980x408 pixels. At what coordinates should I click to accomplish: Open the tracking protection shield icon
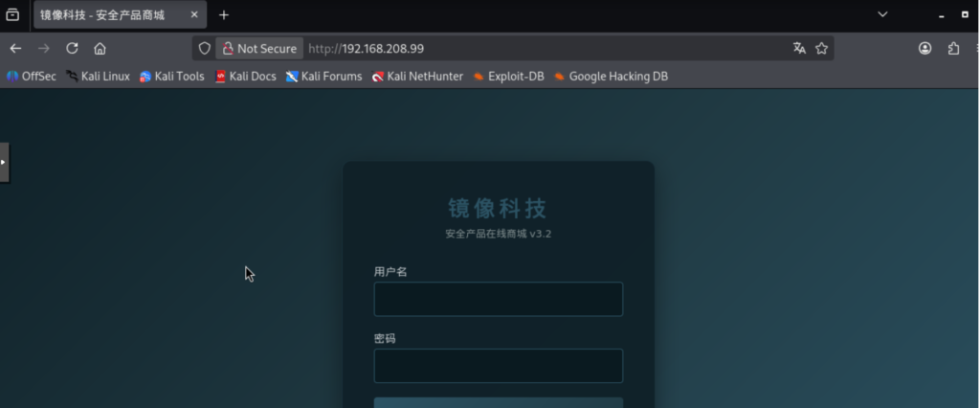click(x=205, y=48)
